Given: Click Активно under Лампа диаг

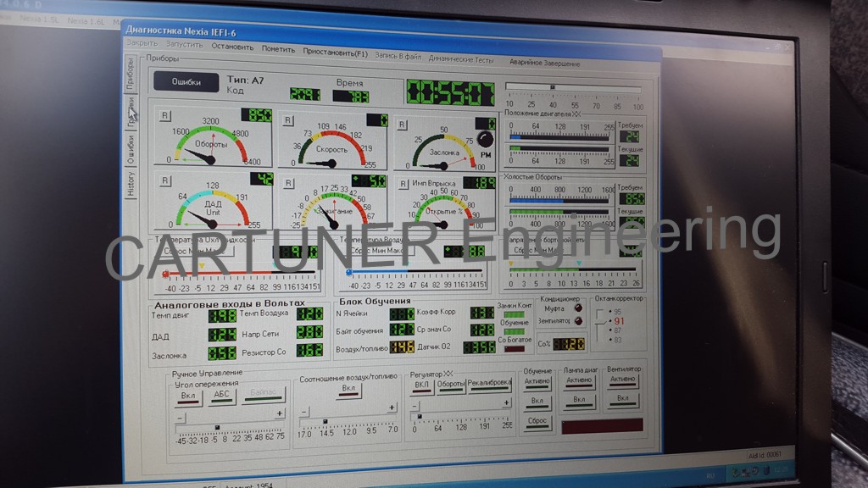Looking at the screenshot, I should tap(579, 381).
